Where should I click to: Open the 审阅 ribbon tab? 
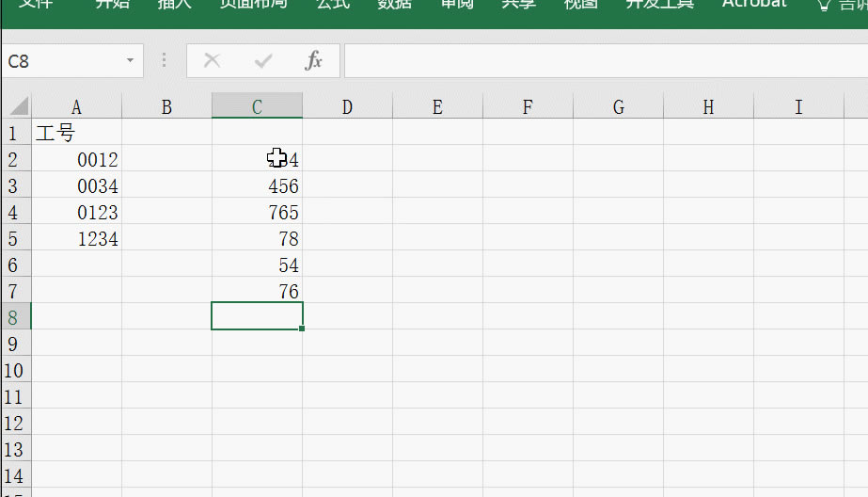[x=457, y=5]
